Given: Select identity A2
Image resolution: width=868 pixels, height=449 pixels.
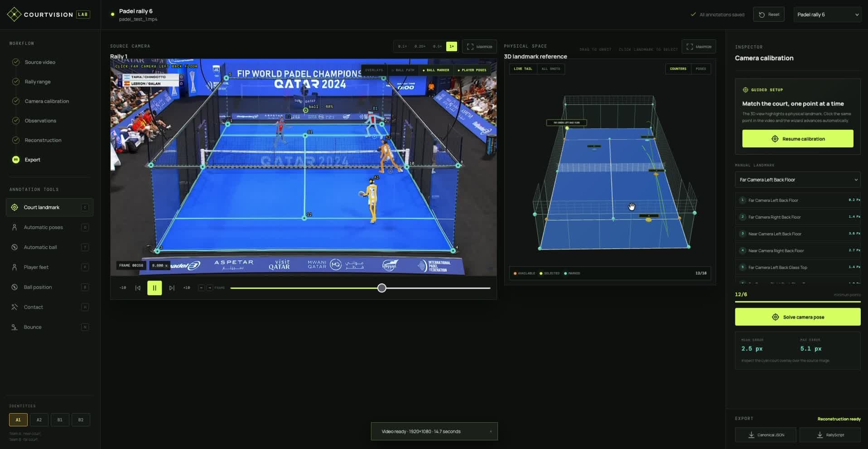Looking at the screenshot, I should click(x=39, y=420).
